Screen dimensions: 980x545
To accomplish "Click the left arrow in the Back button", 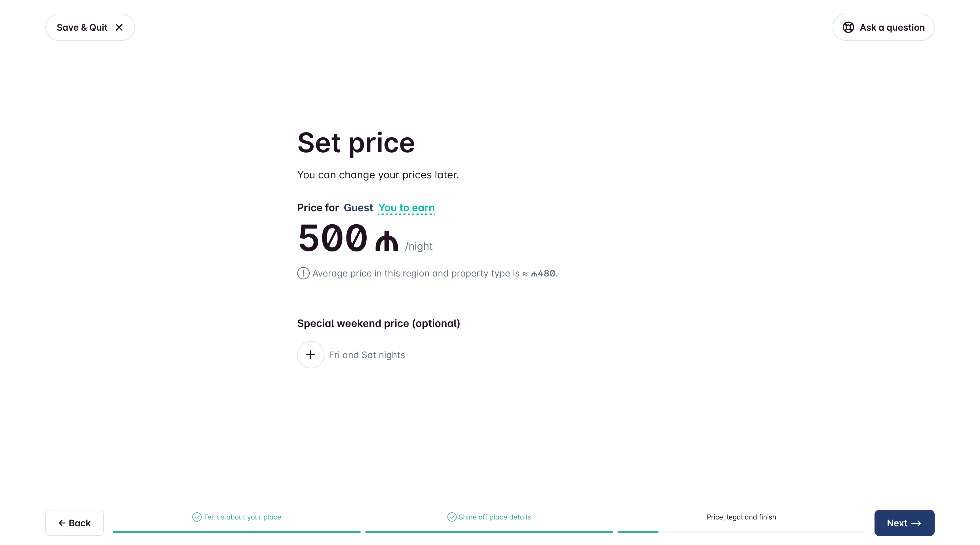I will 62,523.
